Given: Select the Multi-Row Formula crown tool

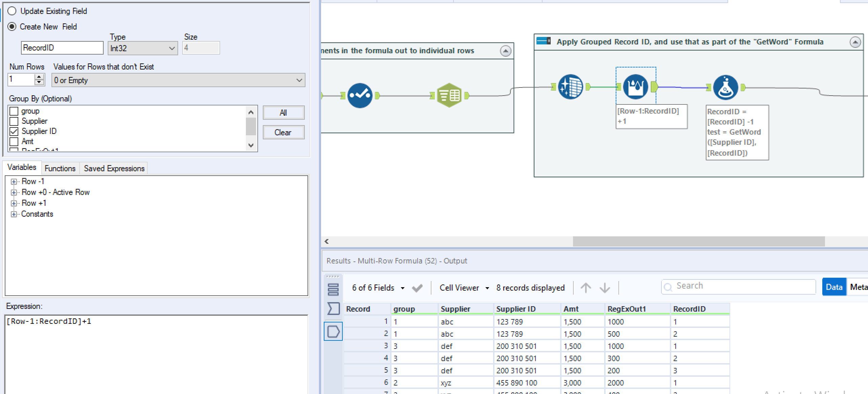Looking at the screenshot, I should click(635, 87).
